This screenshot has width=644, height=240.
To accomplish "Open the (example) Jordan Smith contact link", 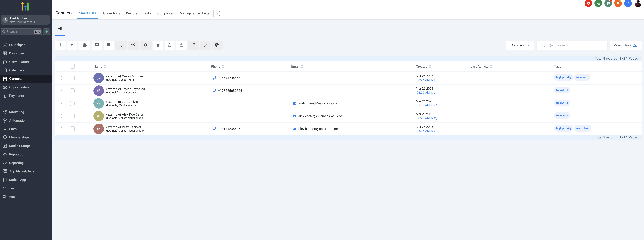I will pyautogui.click(x=124, y=102).
